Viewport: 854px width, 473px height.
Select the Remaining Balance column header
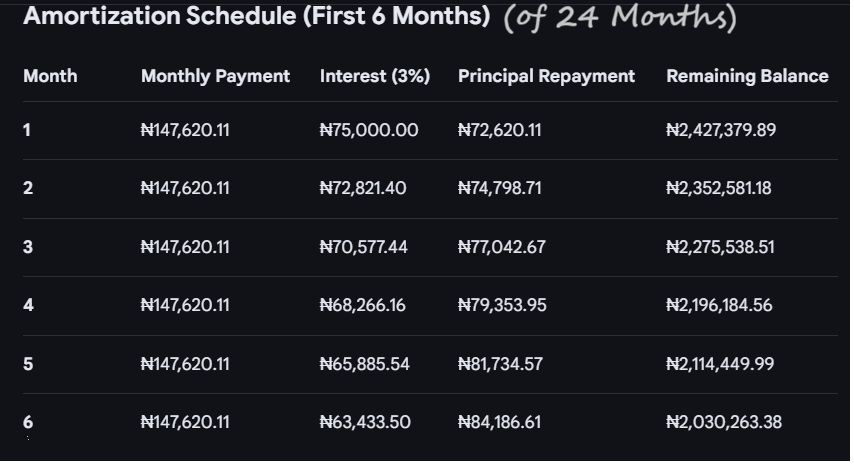tap(747, 76)
